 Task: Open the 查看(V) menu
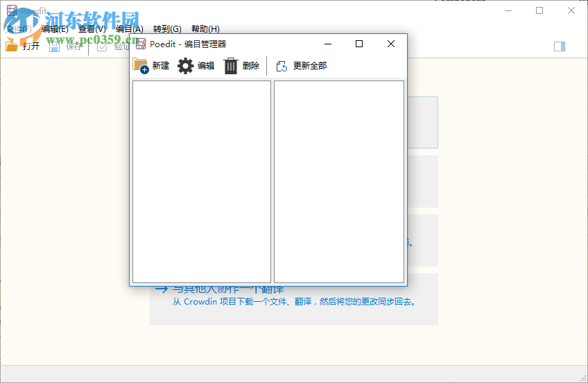pos(92,29)
